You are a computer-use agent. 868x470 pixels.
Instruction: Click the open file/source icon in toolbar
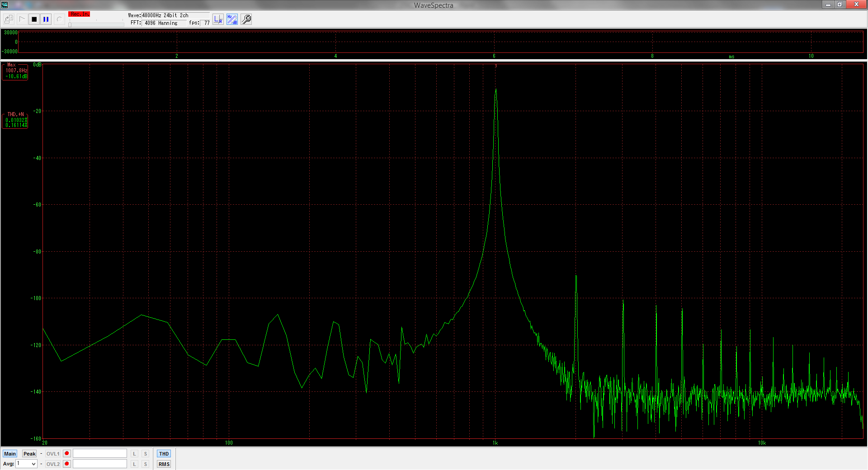click(9, 19)
